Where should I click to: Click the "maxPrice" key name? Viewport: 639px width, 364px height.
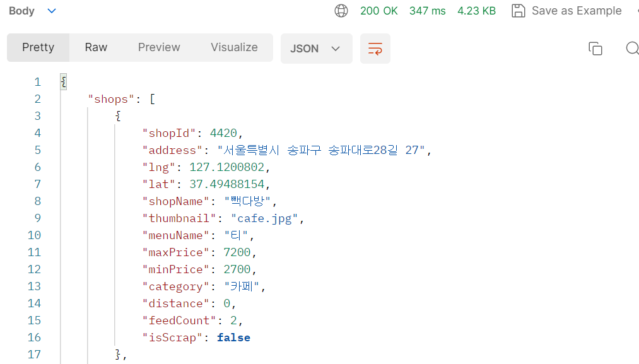tap(175, 253)
